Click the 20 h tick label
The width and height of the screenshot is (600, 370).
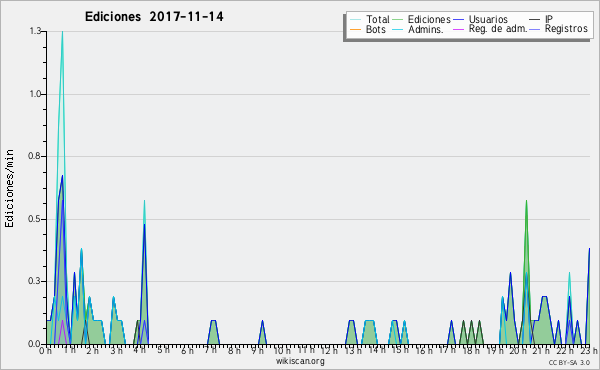pyautogui.click(x=518, y=350)
